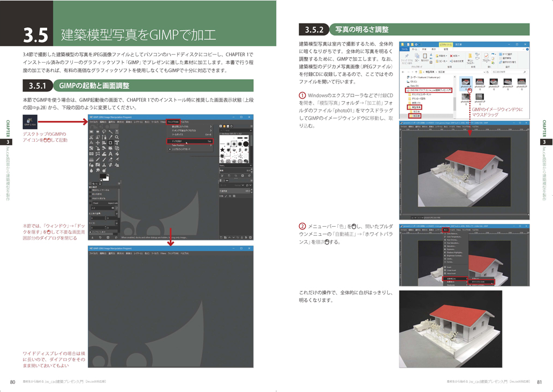Select the Text tool 'A' icon

tap(110, 154)
